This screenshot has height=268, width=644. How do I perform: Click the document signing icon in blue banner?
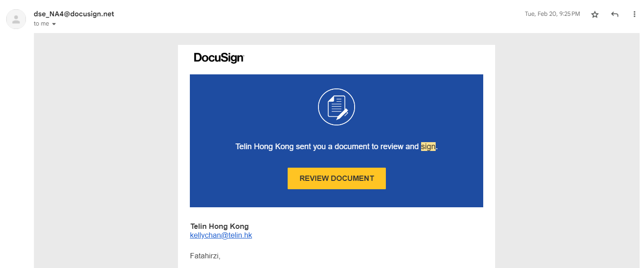pyautogui.click(x=337, y=107)
